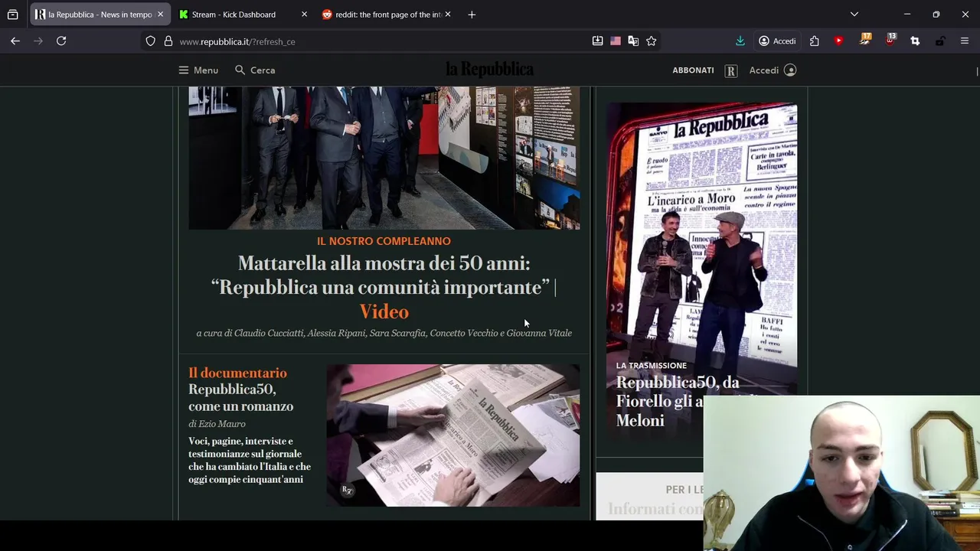Image resolution: width=980 pixels, height=551 pixels.
Task: Click the red YouTube extension icon
Action: [x=839, y=41]
